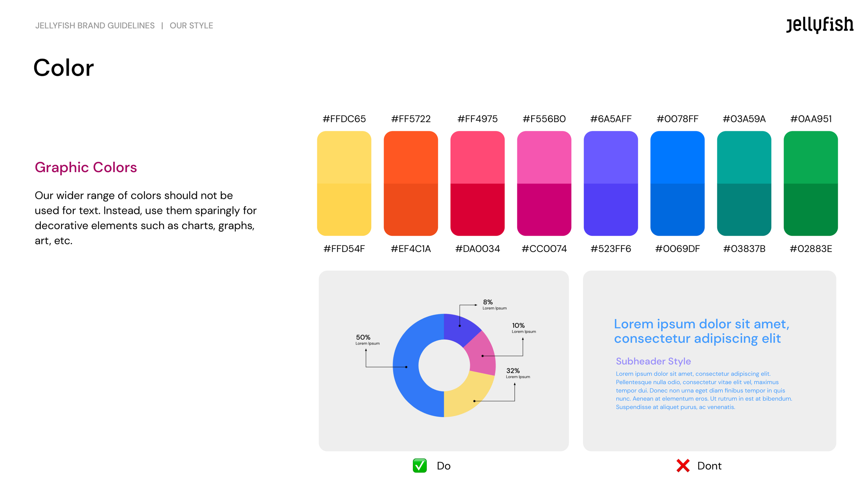Viewport: 868px width, 488px height.
Task: Click the Graphic Colors heading
Action: tap(86, 168)
